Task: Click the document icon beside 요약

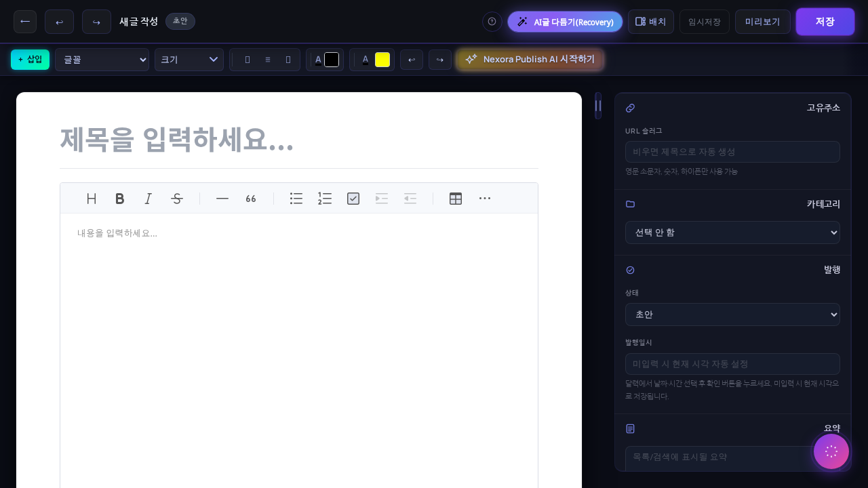Action: pyautogui.click(x=630, y=428)
